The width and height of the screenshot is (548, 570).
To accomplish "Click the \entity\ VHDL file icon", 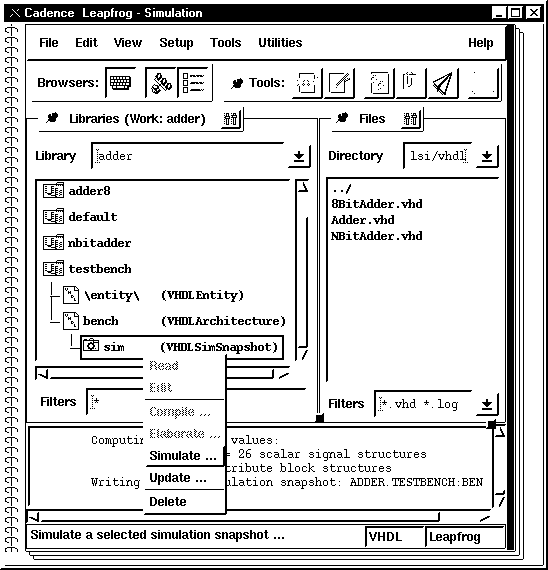I will pyautogui.click(x=71, y=294).
